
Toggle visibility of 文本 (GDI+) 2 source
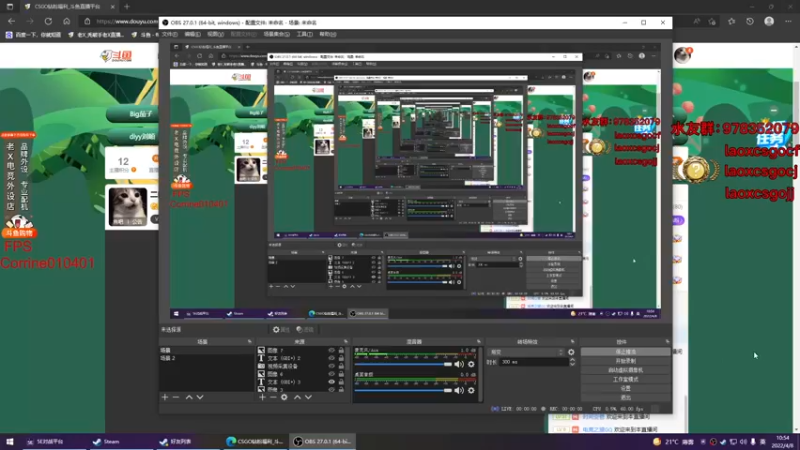click(x=332, y=358)
